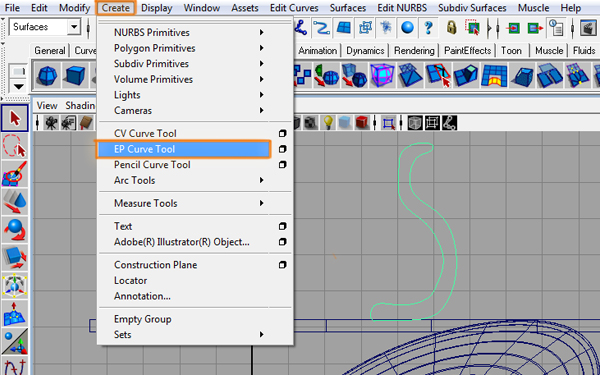Click the bridge shelf icon with yellow arch
600x375 pixels.
point(494,75)
